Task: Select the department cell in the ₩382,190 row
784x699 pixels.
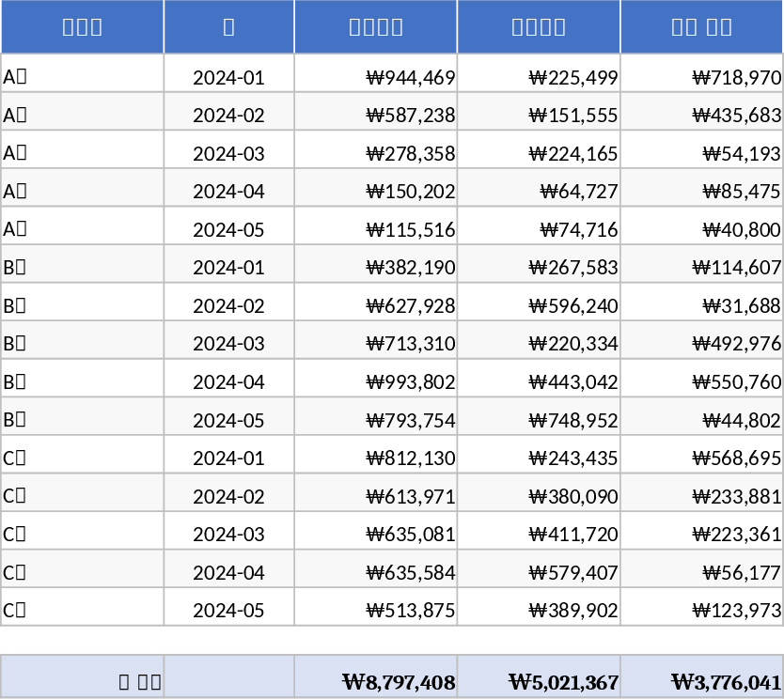Action: pyautogui.click(x=83, y=266)
